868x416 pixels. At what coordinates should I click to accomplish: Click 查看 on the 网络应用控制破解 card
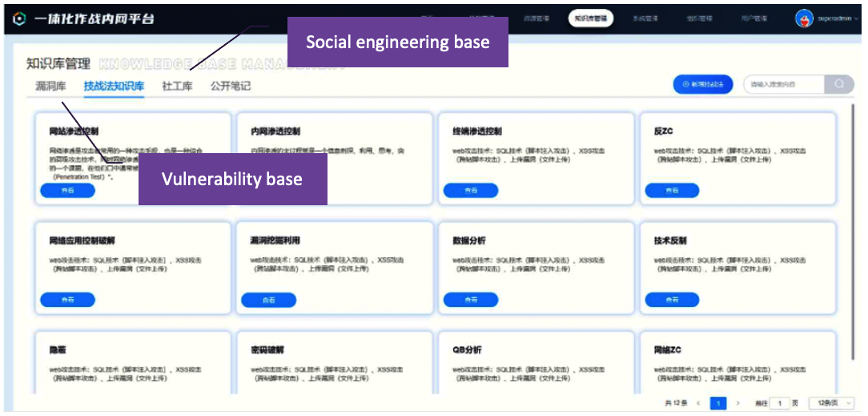click(x=67, y=300)
